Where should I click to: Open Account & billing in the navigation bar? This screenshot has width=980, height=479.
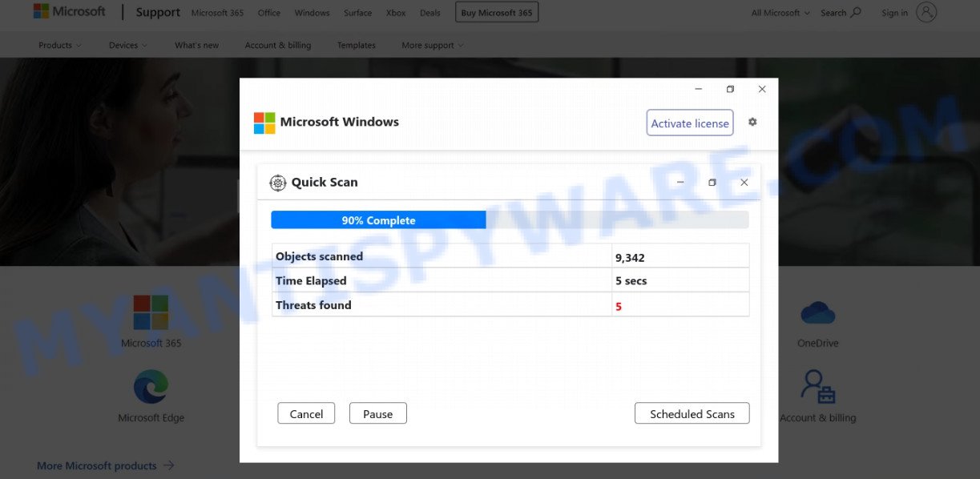(x=278, y=46)
